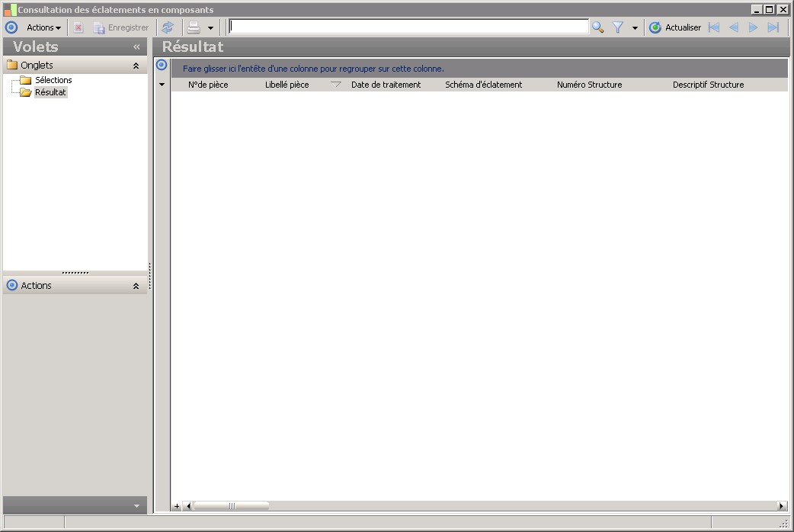This screenshot has height=532, width=794.
Task: Click the application icon in title bar
Action: point(10,10)
